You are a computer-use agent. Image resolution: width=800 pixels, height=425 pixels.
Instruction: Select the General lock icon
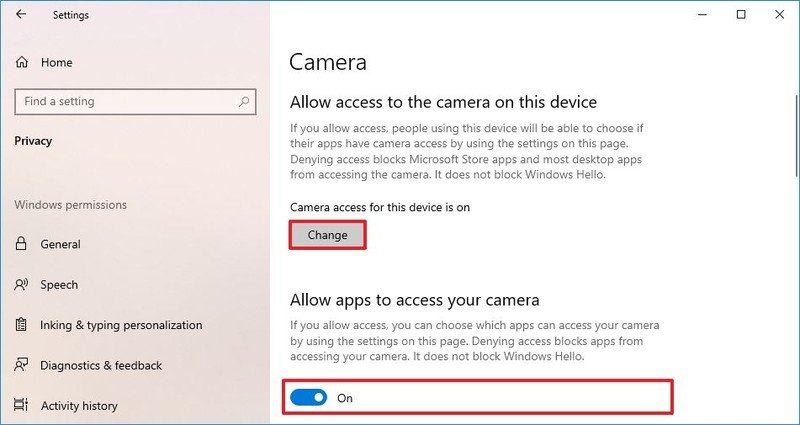[21, 244]
